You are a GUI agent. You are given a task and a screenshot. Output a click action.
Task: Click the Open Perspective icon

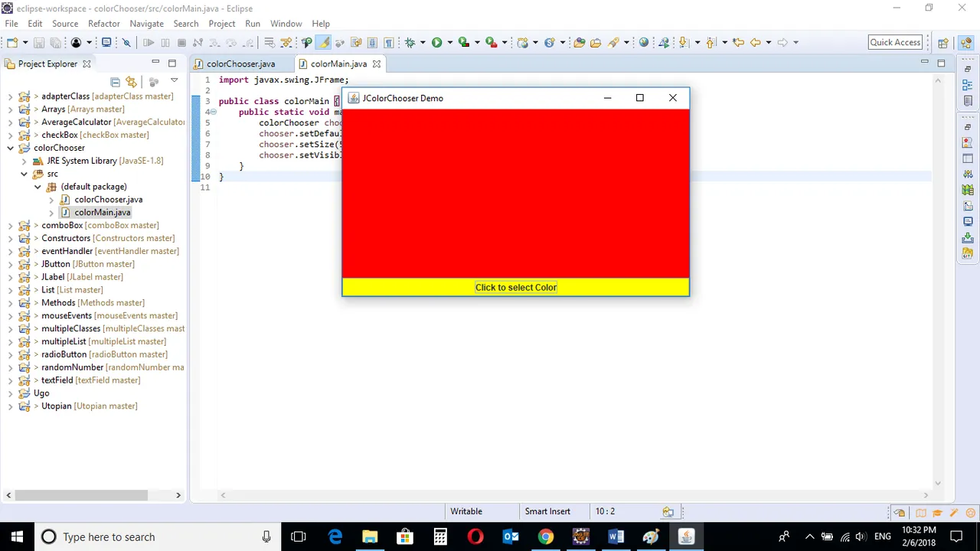(x=943, y=43)
